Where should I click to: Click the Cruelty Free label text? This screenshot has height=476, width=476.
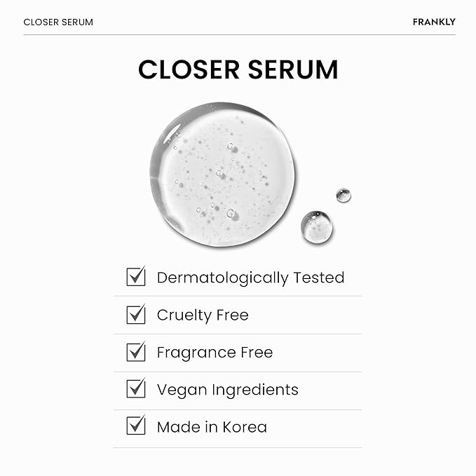203,315
